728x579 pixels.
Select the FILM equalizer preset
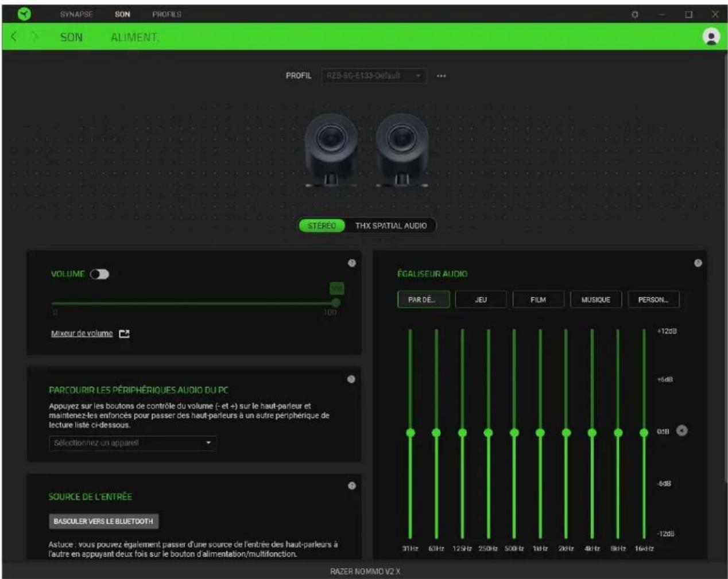coord(538,300)
